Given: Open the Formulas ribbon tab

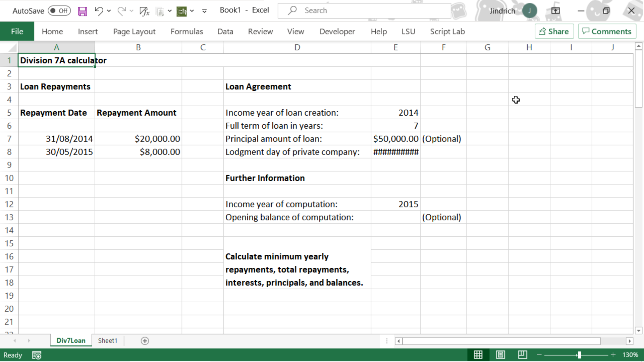Looking at the screenshot, I should [x=186, y=32].
